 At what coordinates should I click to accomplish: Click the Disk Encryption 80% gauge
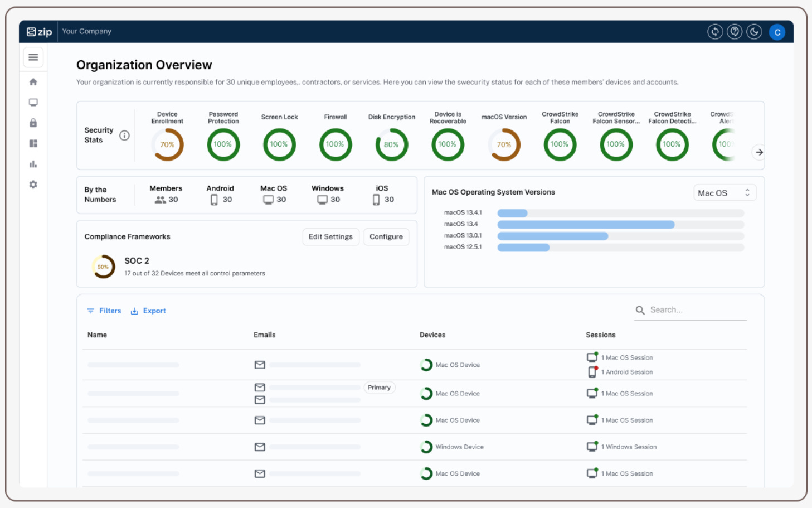[x=392, y=144]
